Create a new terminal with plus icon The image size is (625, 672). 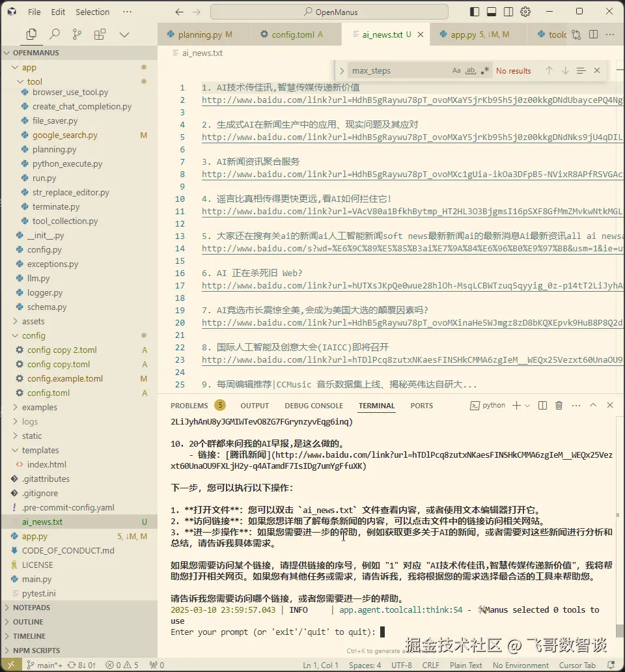point(517,406)
